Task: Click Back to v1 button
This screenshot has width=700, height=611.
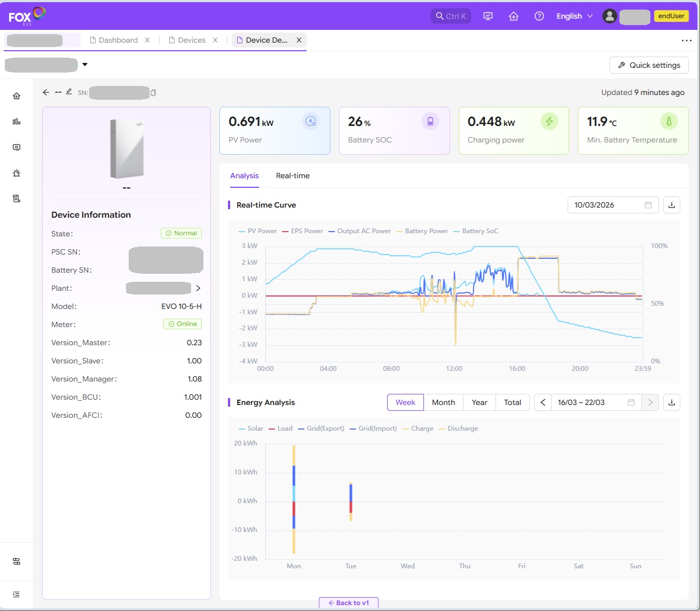Action: coord(348,603)
